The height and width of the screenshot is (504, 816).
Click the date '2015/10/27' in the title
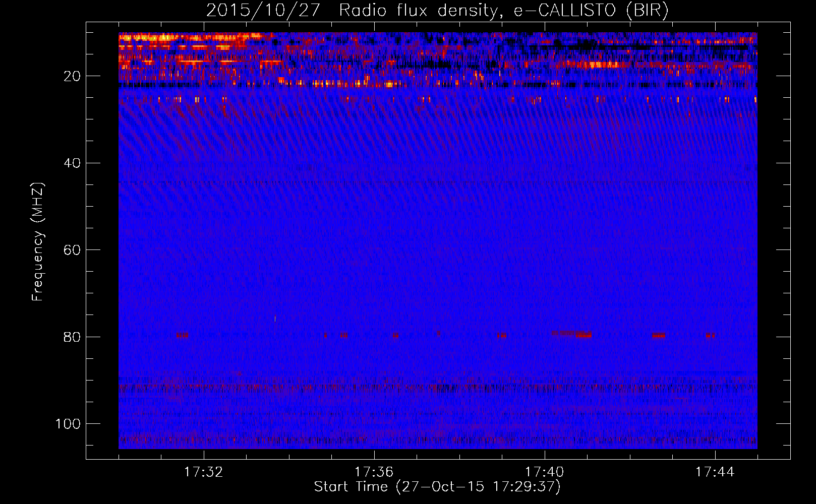click(263, 11)
